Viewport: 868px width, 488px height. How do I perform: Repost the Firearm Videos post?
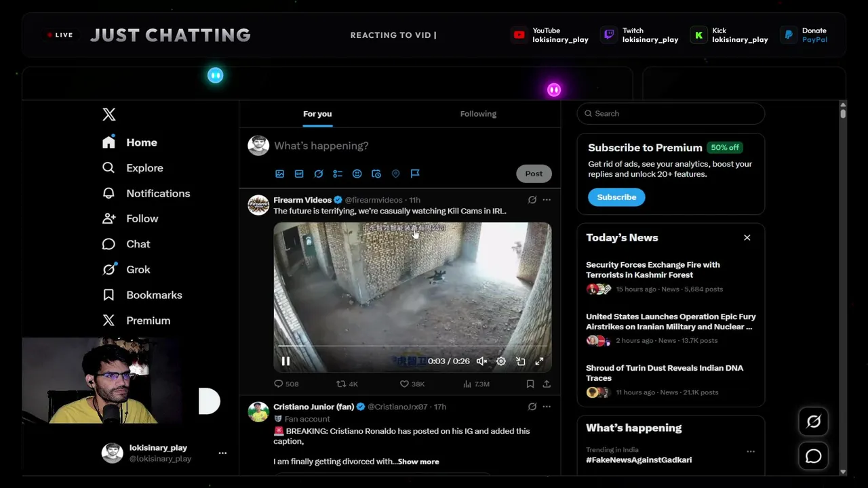(347, 384)
